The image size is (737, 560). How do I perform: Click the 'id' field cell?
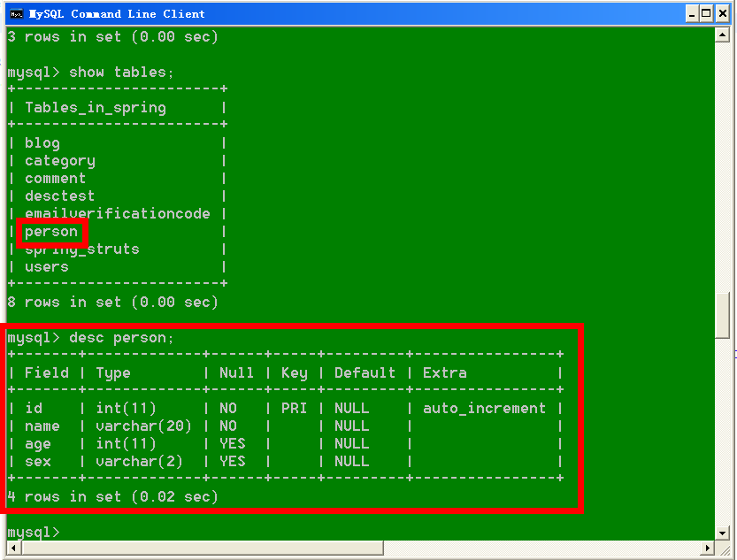[34, 408]
